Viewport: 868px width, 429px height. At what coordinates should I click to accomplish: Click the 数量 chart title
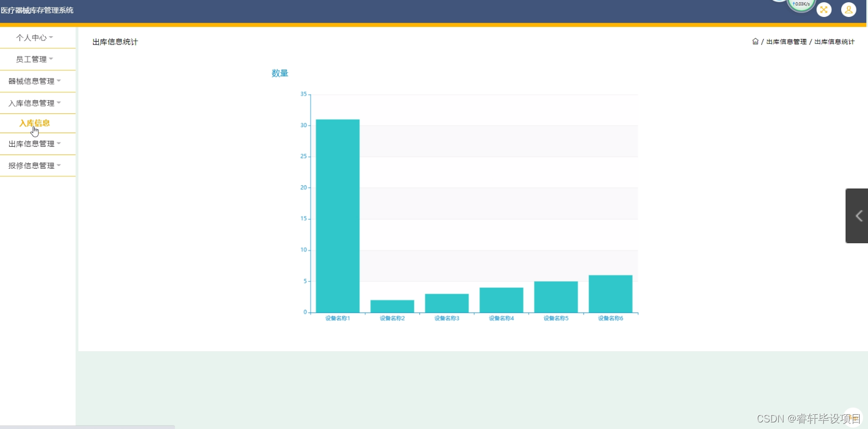point(280,73)
